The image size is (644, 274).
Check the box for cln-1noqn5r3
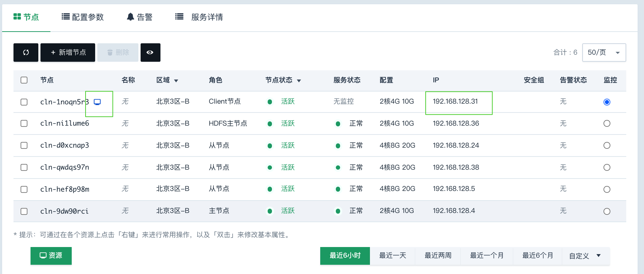tap(24, 102)
